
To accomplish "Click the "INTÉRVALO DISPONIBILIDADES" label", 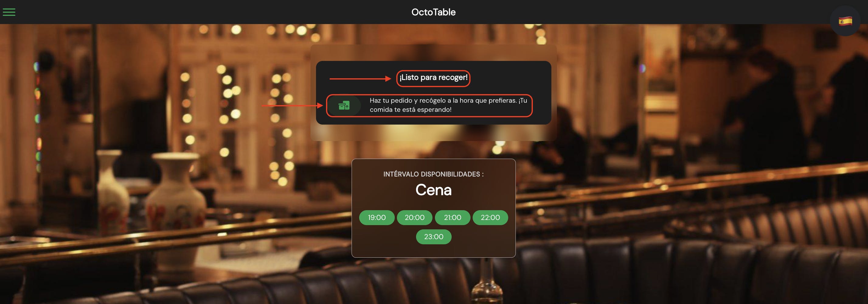I will (x=433, y=174).
